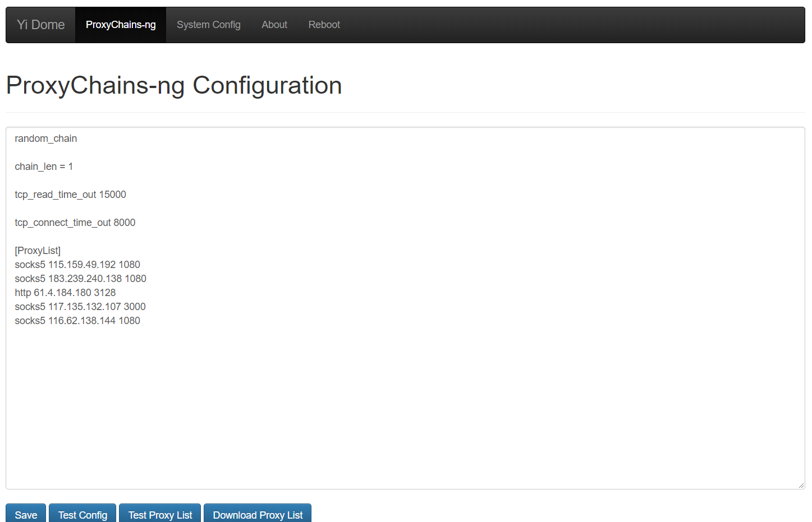This screenshot has width=812, height=522.
Task: Select the ProxyChains-ng navigation tab
Action: tap(121, 25)
